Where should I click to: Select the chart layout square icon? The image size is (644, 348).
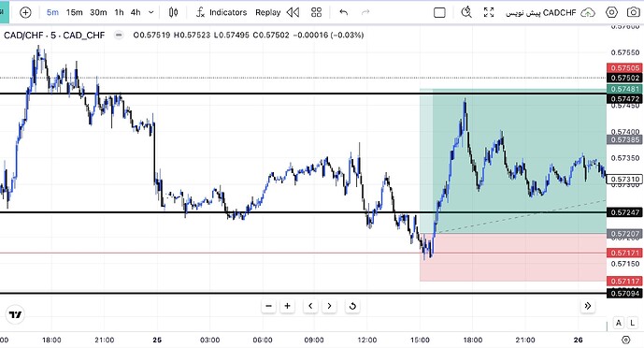pyautogui.click(x=439, y=13)
